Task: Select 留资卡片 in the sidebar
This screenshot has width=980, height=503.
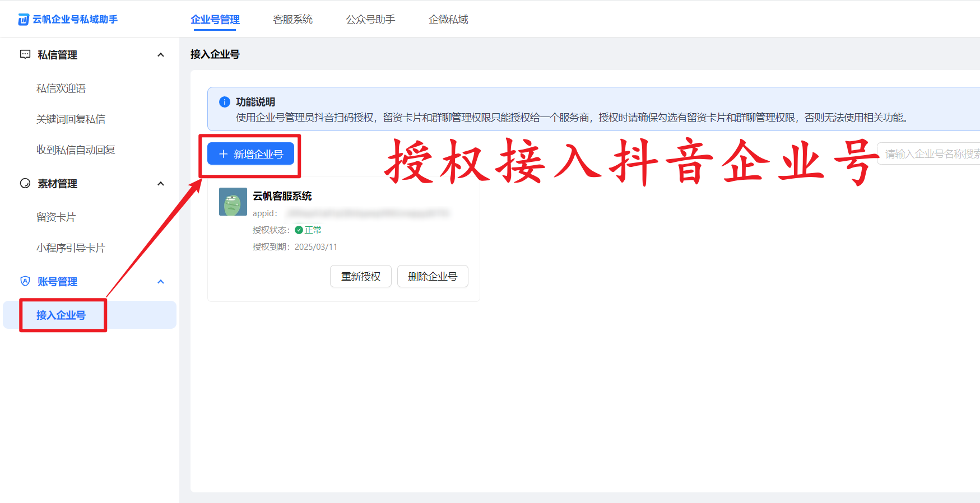Action: point(56,217)
